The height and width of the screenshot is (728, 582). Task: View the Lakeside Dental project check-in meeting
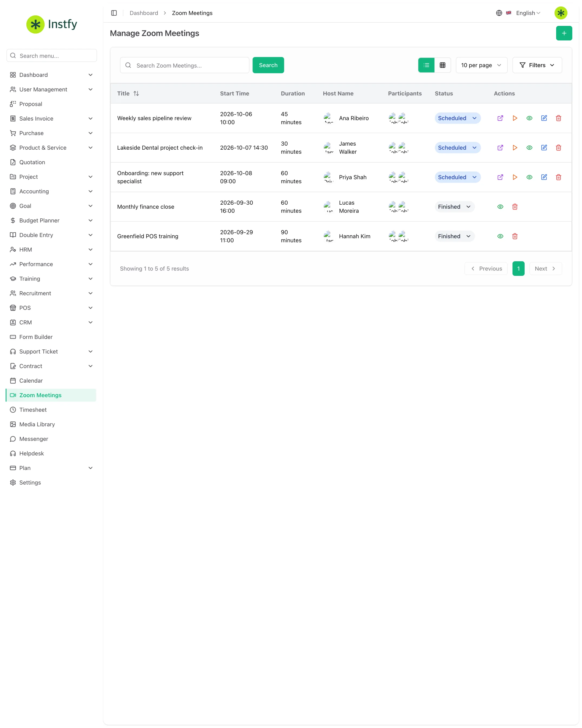click(x=529, y=147)
